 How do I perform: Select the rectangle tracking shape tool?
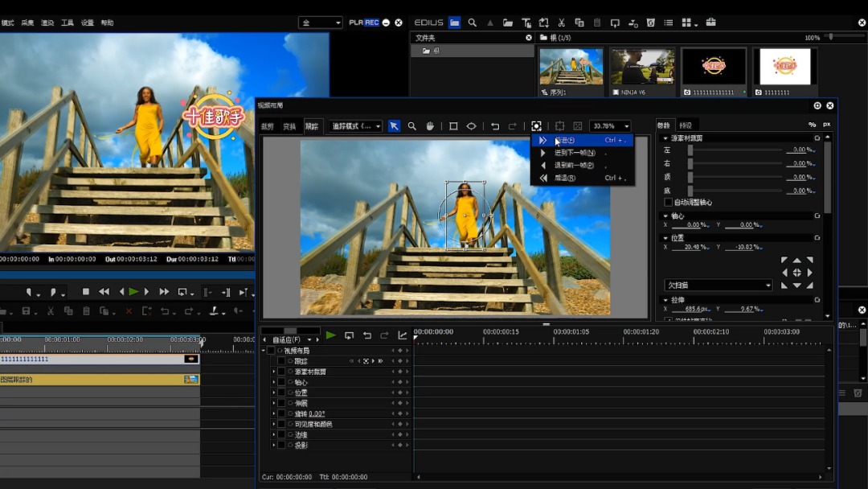click(x=453, y=126)
